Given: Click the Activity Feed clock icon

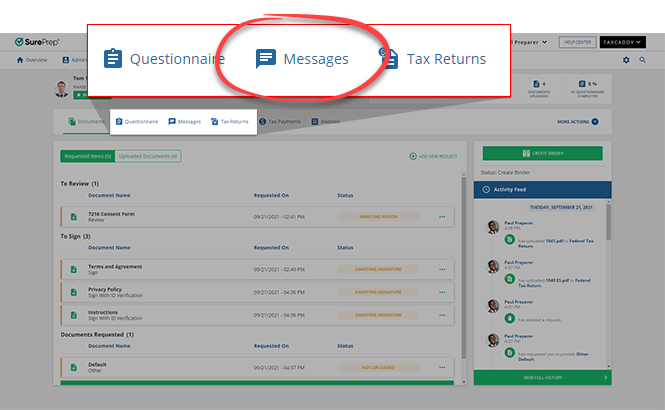Looking at the screenshot, I should point(486,190).
